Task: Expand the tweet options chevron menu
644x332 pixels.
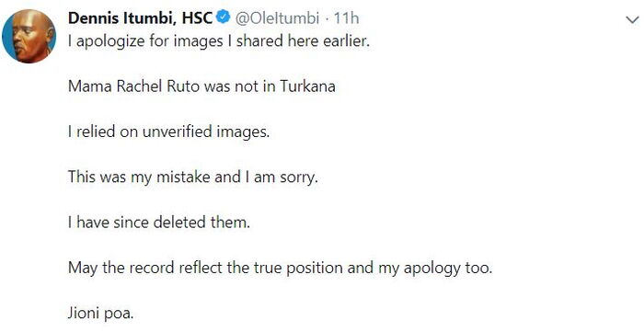Action: click(632, 20)
